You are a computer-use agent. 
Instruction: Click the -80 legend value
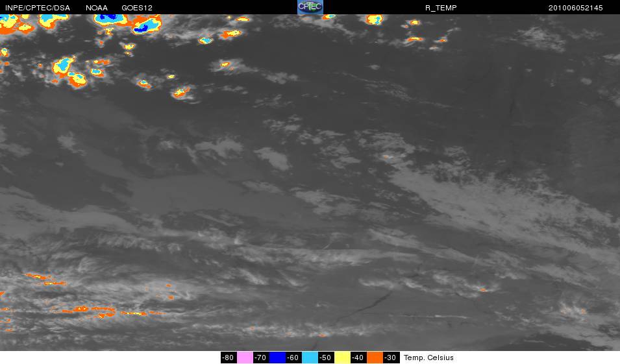pos(228,358)
